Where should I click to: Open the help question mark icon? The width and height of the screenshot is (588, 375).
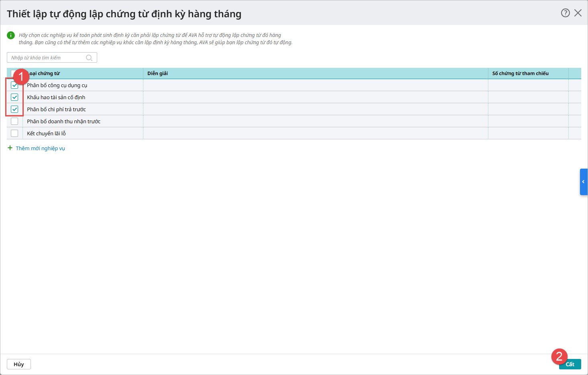(x=565, y=13)
